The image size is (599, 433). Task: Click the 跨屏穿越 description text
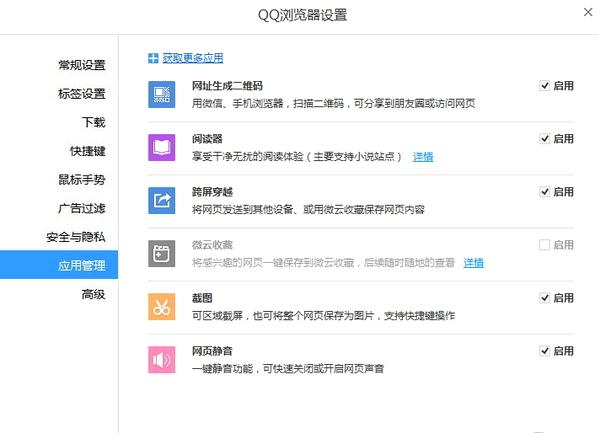308,209
